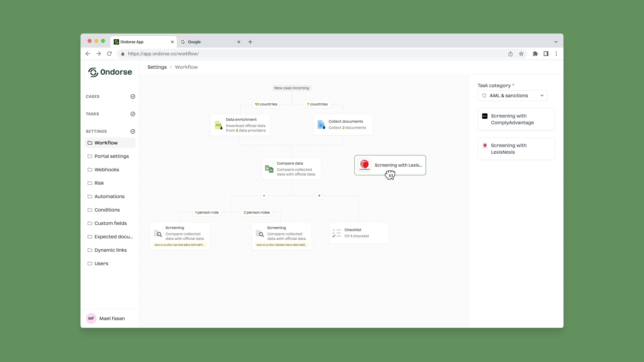Image resolution: width=644 pixels, height=362 pixels.
Task: Click the Ondorse logo
Action: click(x=110, y=72)
